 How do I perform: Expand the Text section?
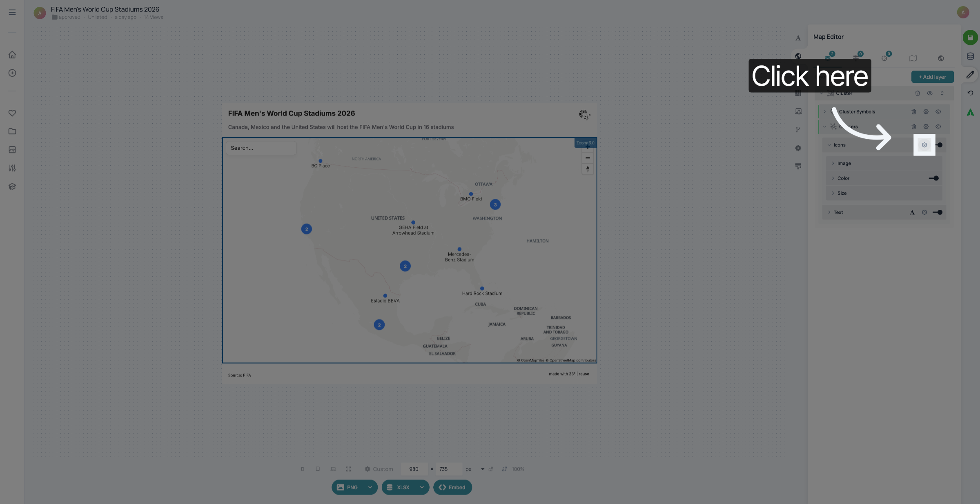tap(829, 212)
